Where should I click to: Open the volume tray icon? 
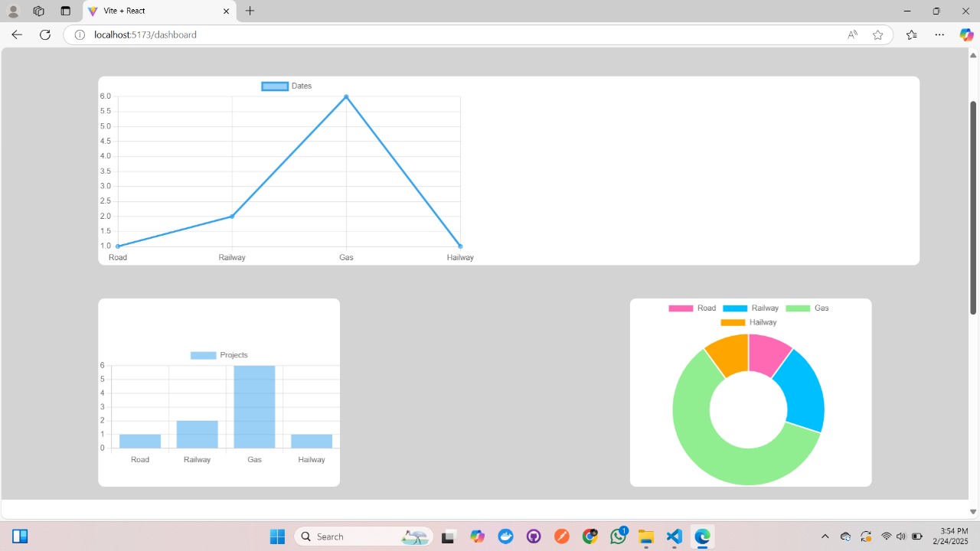pos(900,536)
